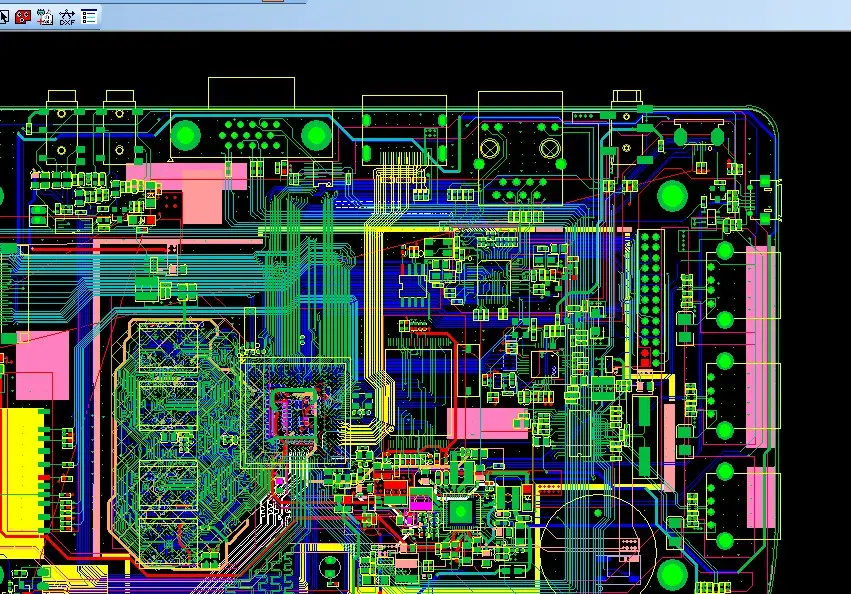Click the toolbar icon left of DXF

tap(45, 16)
